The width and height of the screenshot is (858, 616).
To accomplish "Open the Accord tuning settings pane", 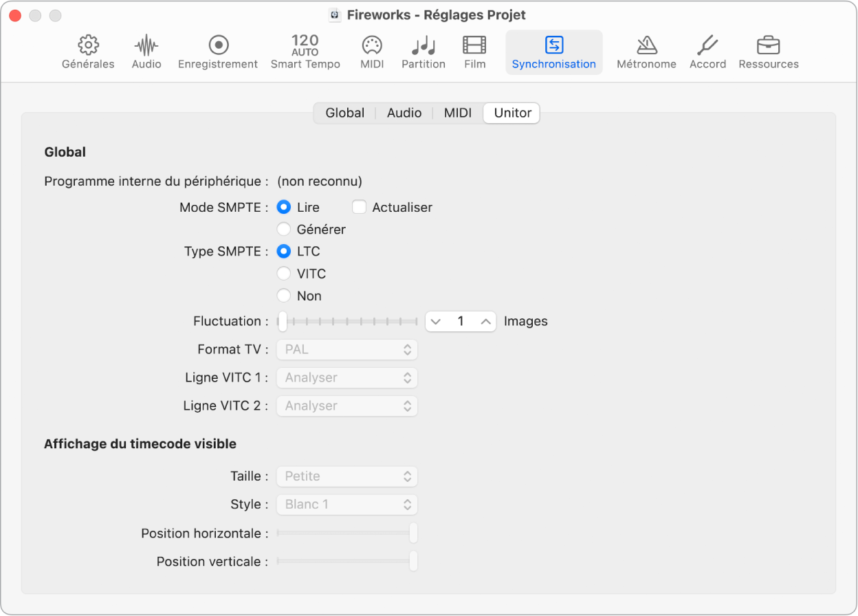I will (707, 52).
